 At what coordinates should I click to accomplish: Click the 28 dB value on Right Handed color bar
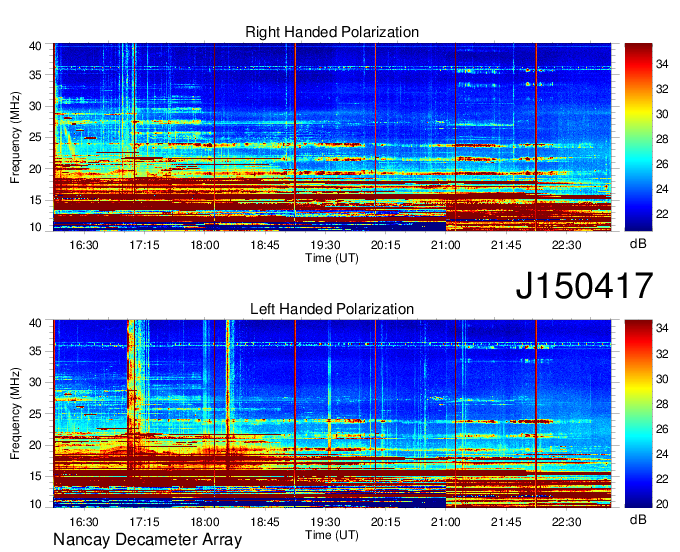pos(662,139)
